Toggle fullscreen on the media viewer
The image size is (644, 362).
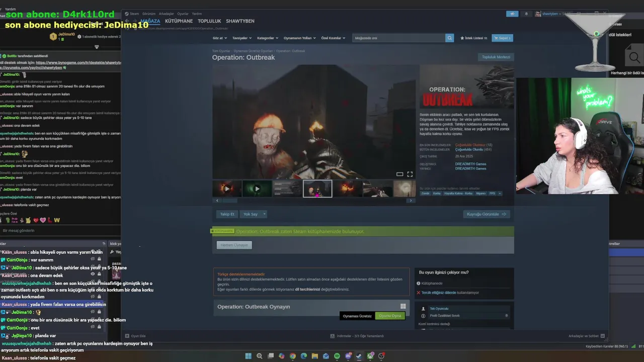(x=410, y=174)
